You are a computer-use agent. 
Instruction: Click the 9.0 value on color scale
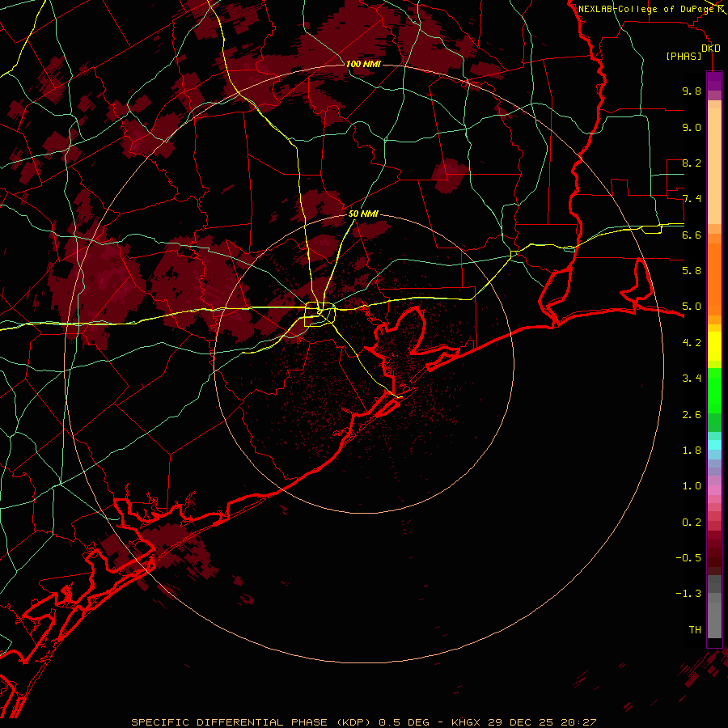click(692, 127)
